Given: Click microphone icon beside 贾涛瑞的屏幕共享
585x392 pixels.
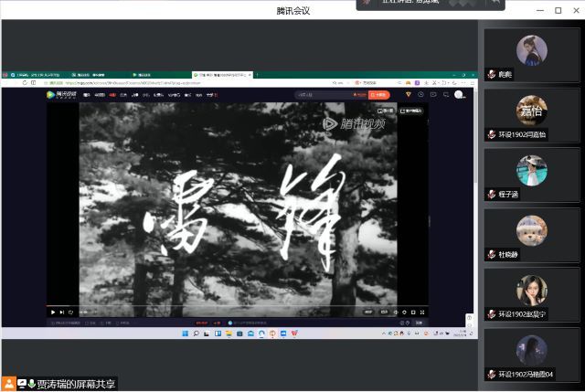Looking at the screenshot, I should 32,384.
